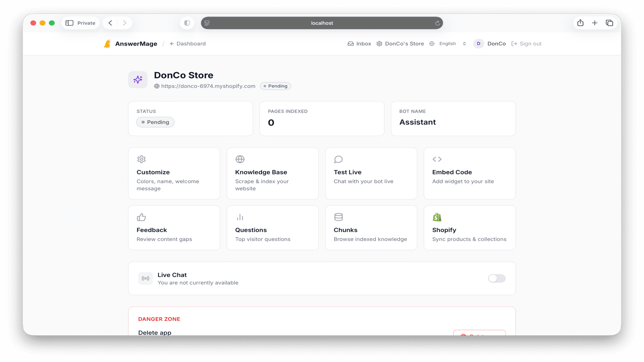Go back to Dashboard link
The height and width of the screenshot is (362, 644).
(x=188, y=44)
